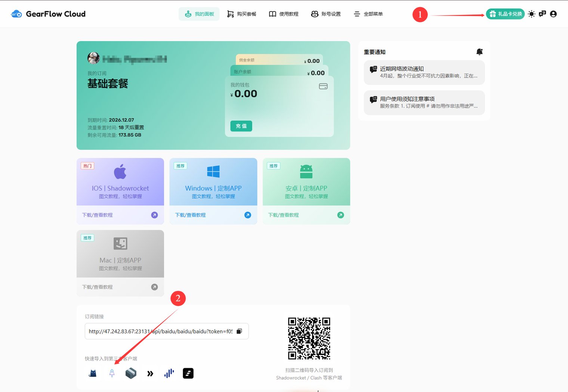Click the user account avatar icon
Image resolution: width=568 pixels, height=392 pixels.
[x=553, y=14]
